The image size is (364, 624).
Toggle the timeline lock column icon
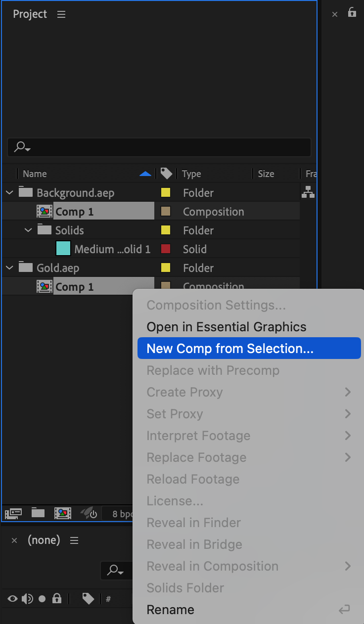[x=57, y=599]
